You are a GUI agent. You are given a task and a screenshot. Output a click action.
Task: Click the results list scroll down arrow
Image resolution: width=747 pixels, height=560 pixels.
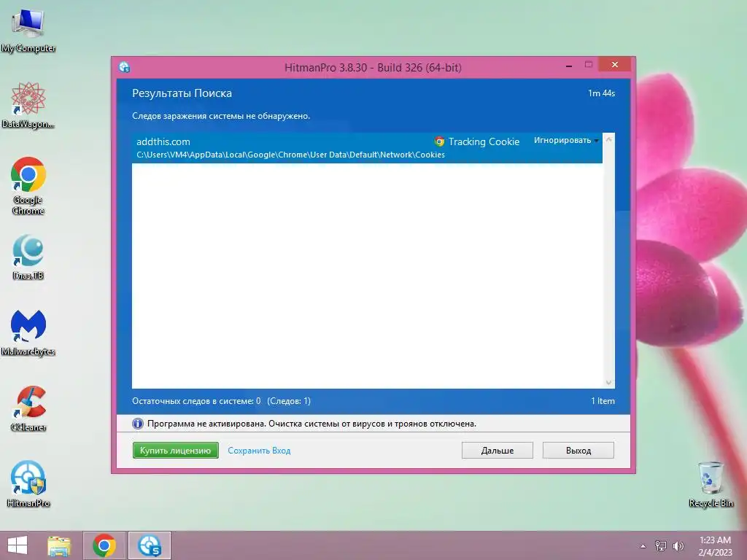tap(608, 382)
